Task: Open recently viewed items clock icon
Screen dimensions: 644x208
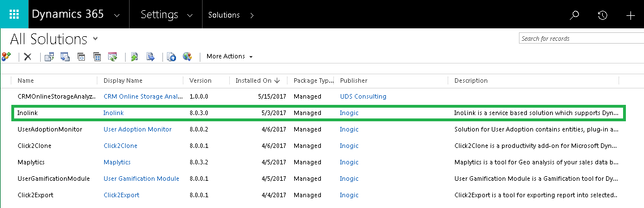Action: 602,15
